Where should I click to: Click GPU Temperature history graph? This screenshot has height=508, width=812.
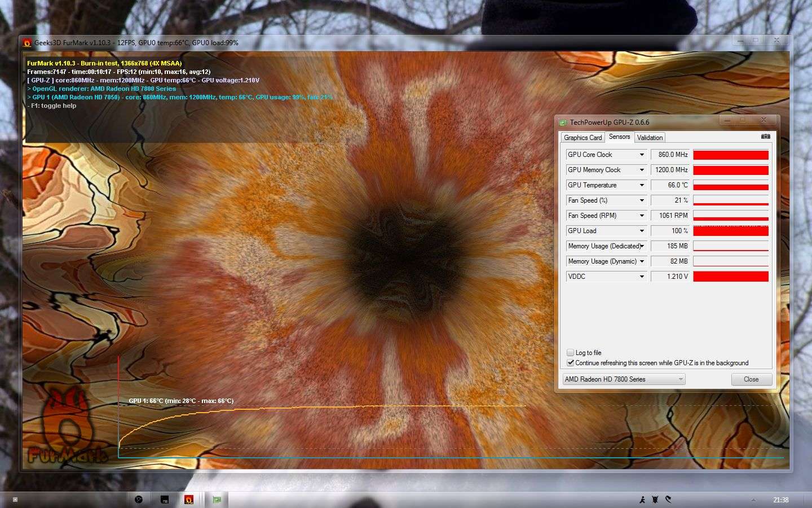click(x=730, y=185)
